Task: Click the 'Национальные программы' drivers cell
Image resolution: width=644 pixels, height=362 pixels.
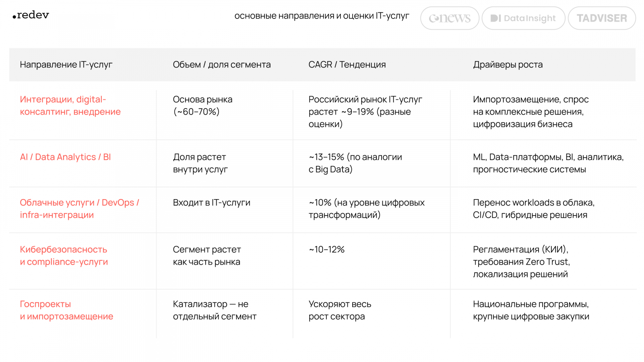Action: (x=531, y=310)
